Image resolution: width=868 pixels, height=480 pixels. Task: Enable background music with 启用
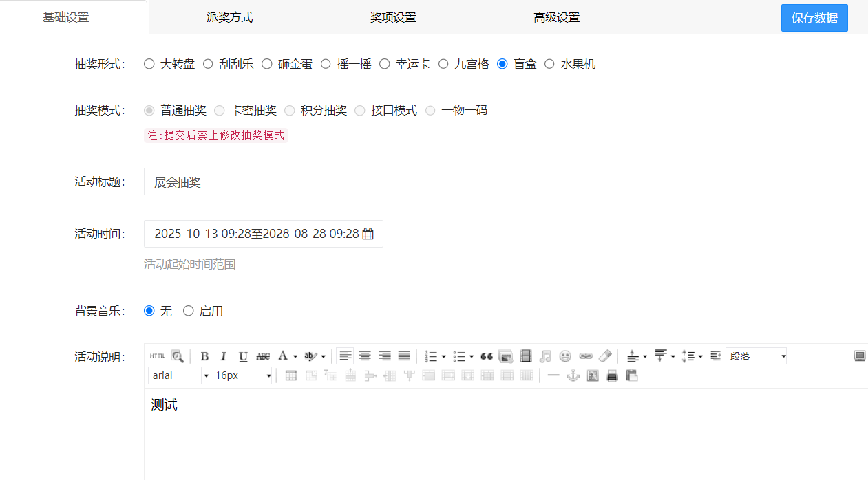(x=189, y=311)
